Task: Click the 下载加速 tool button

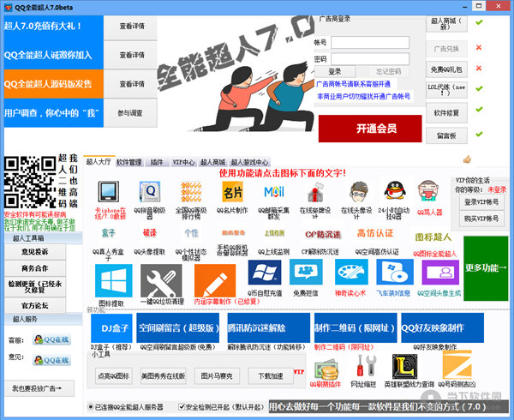Action: (x=271, y=375)
